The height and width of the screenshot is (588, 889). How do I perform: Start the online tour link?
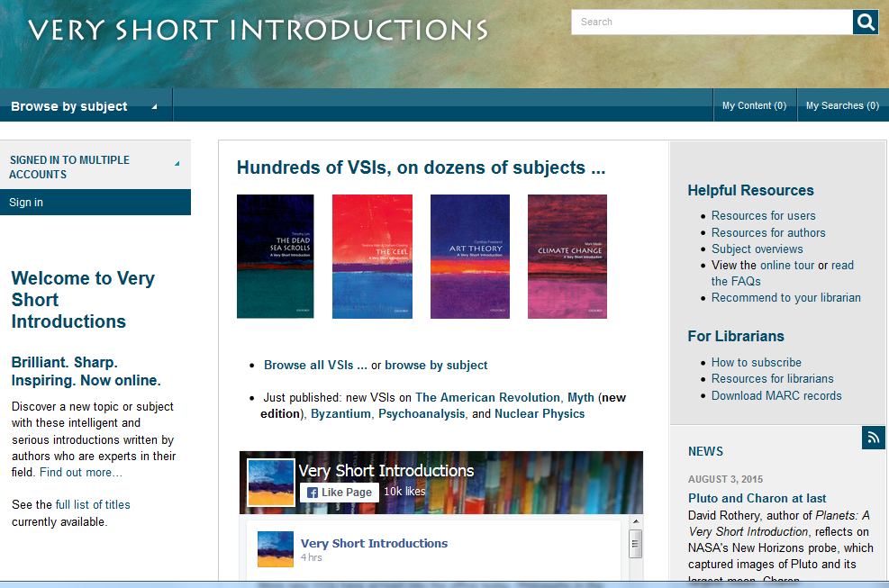tap(787, 266)
